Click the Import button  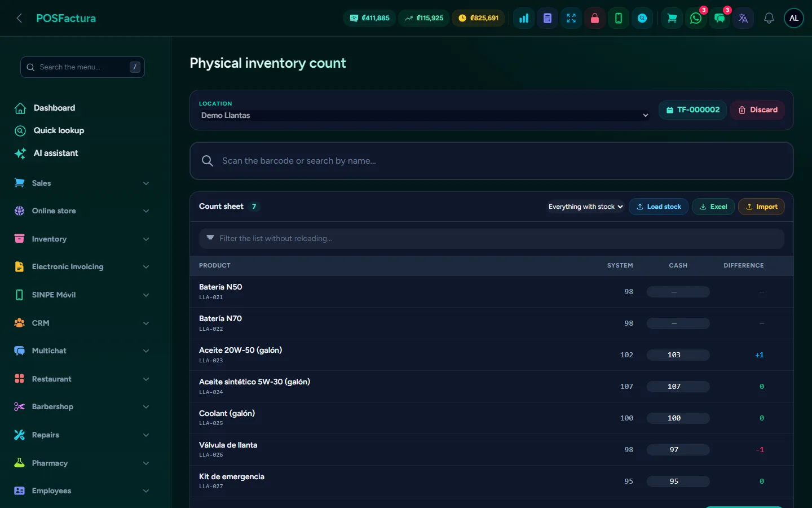761,207
